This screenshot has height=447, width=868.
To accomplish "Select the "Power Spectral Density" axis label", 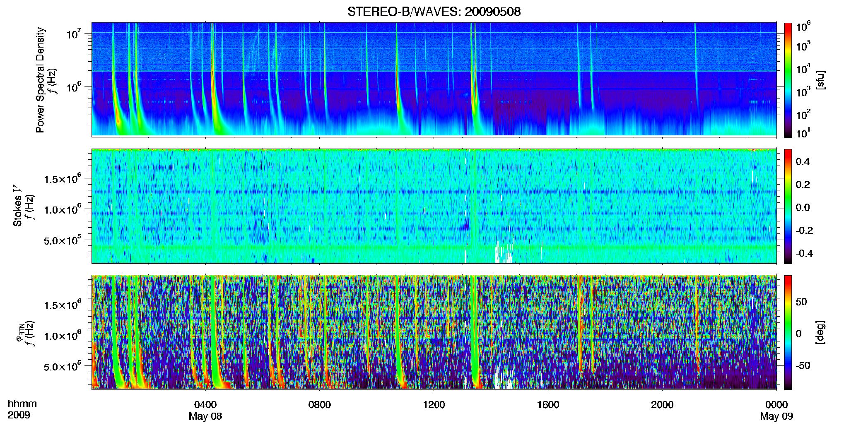I will (x=40, y=80).
